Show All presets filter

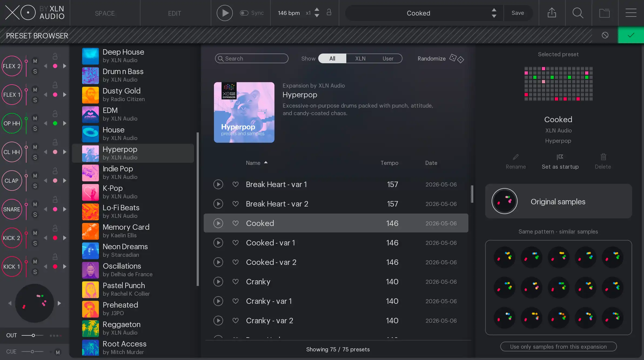(332, 58)
